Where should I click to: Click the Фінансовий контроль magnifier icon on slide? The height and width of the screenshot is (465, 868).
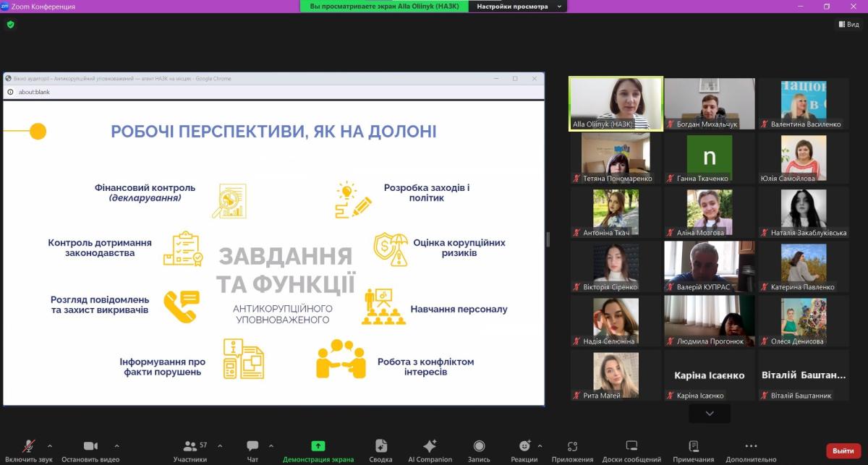coord(229,200)
